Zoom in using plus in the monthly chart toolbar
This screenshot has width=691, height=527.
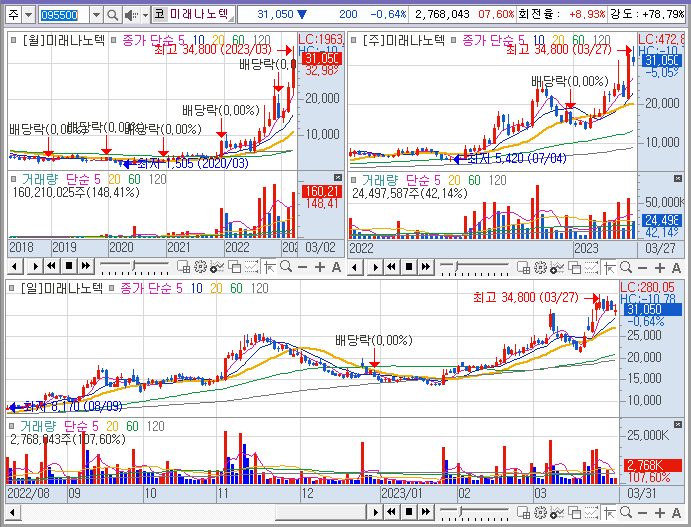point(320,267)
